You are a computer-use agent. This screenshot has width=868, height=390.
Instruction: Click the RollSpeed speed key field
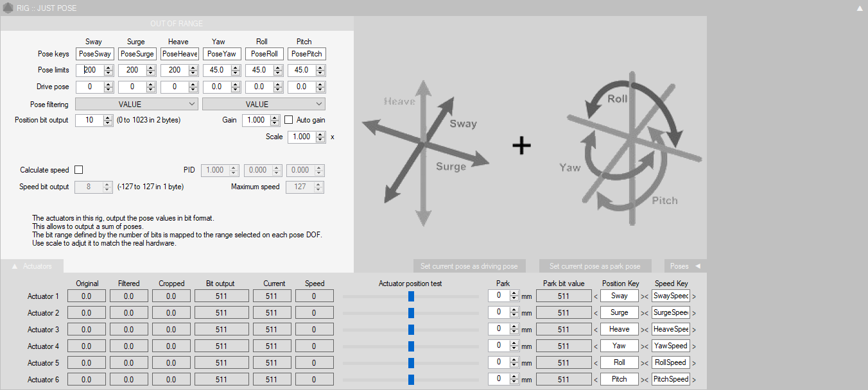670,362
